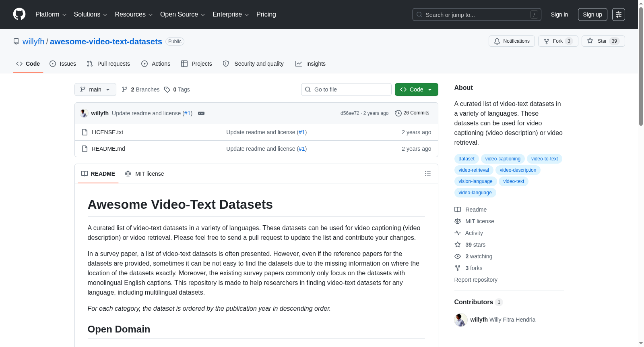
Task: Expand the Open Source menu
Action: (183, 15)
